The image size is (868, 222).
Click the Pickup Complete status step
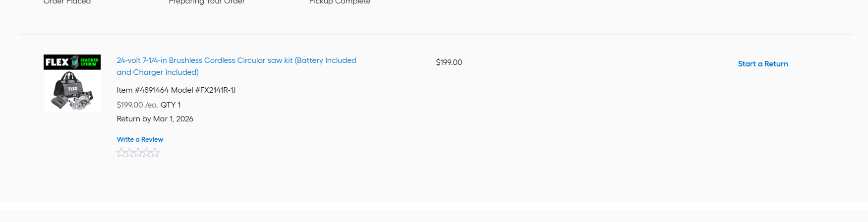(x=340, y=2)
